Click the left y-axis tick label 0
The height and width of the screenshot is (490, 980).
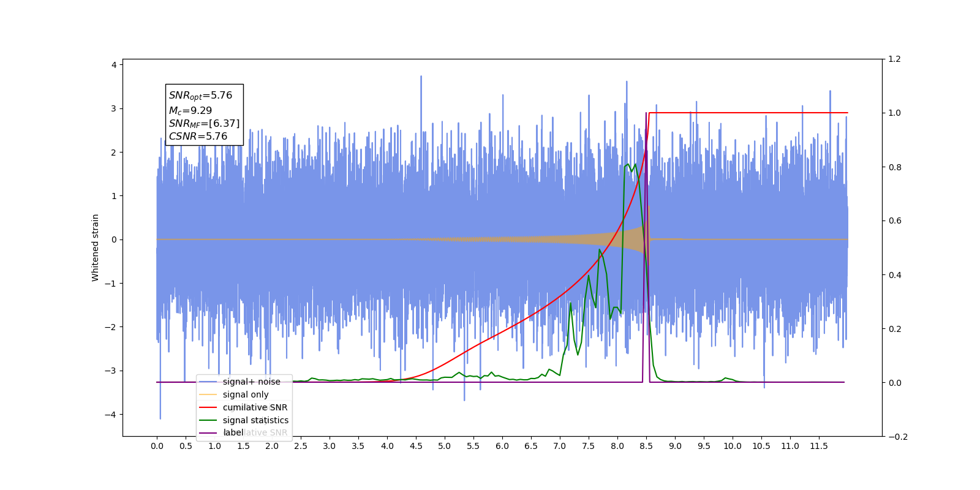click(x=114, y=239)
